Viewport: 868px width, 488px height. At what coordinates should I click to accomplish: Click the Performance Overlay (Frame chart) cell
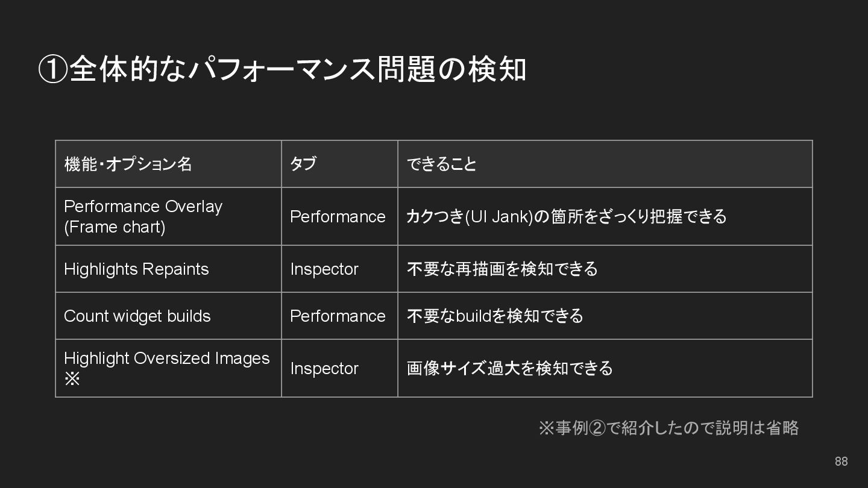pyautogui.click(x=168, y=216)
